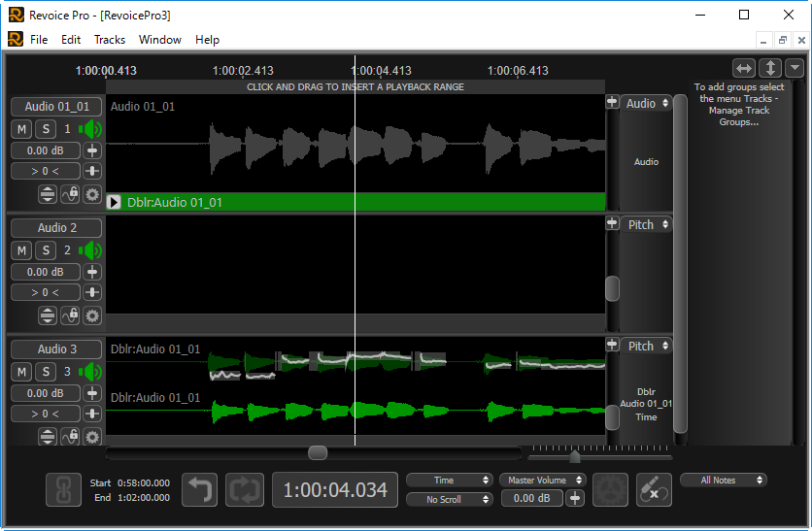Click the link/chain icon in transport bar

tap(63, 489)
